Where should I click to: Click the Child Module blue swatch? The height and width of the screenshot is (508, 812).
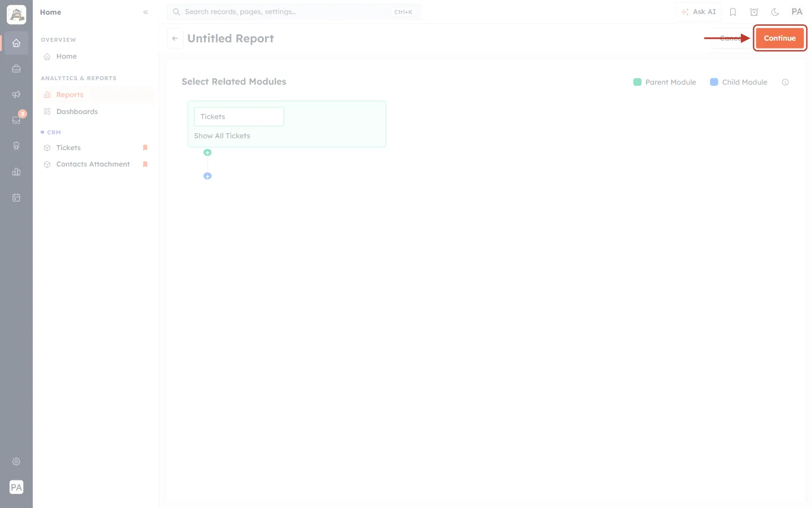[714, 82]
